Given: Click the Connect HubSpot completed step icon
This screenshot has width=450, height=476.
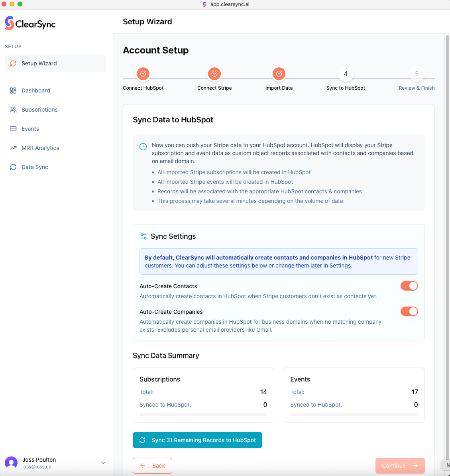Looking at the screenshot, I should point(143,74).
